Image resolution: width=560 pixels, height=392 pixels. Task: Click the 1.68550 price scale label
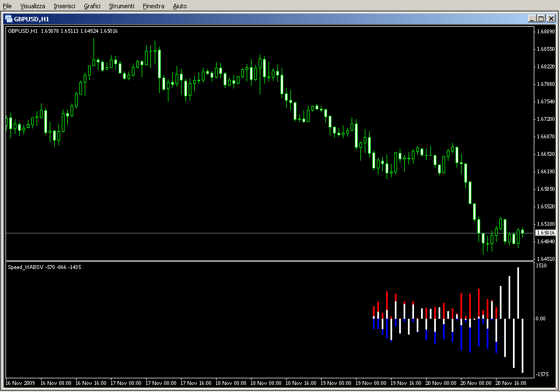coord(546,49)
